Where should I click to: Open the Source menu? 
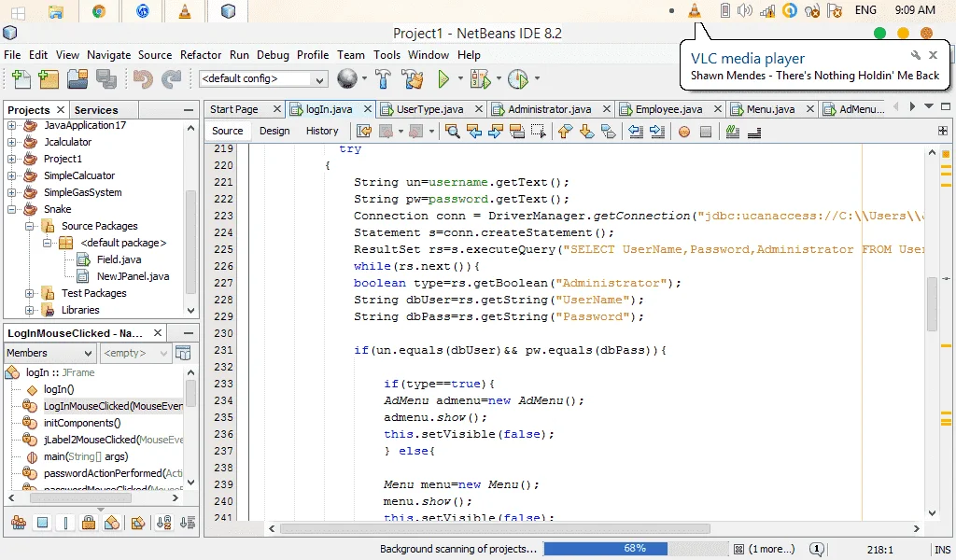pyautogui.click(x=155, y=55)
